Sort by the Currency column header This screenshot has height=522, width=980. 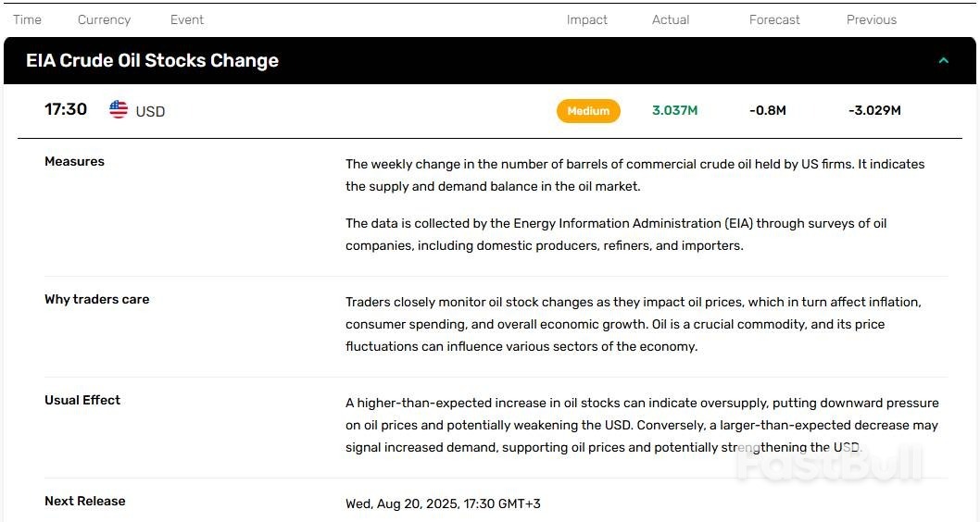tap(104, 19)
